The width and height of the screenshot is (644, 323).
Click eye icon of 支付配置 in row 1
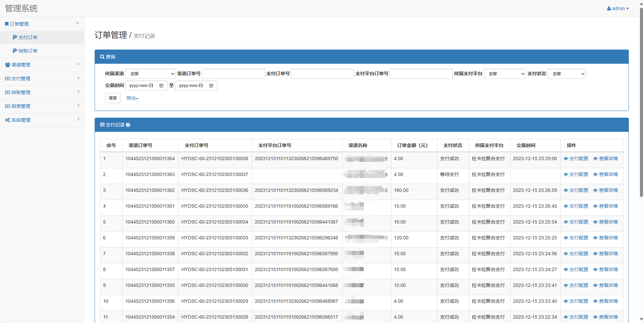pyautogui.click(x=566, y=158)
